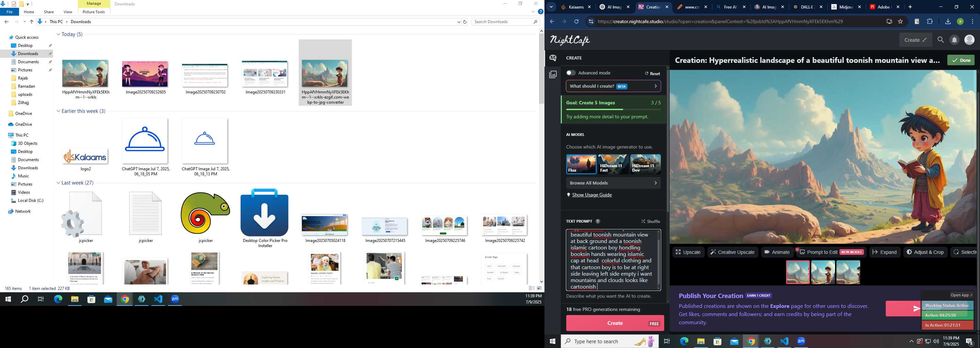Collapse the Last week (27) group
The width and height of the screenshot is (980, 348).
coord(58,183)
